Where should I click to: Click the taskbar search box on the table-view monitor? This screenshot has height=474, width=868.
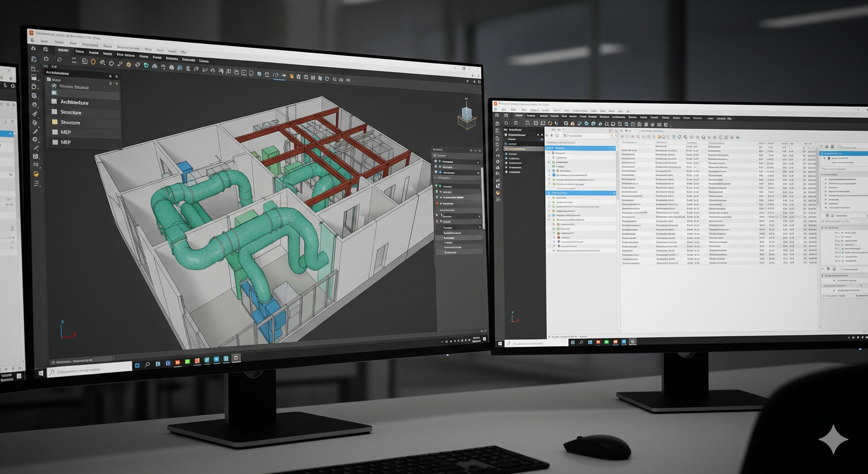click(x=537, y=344)
